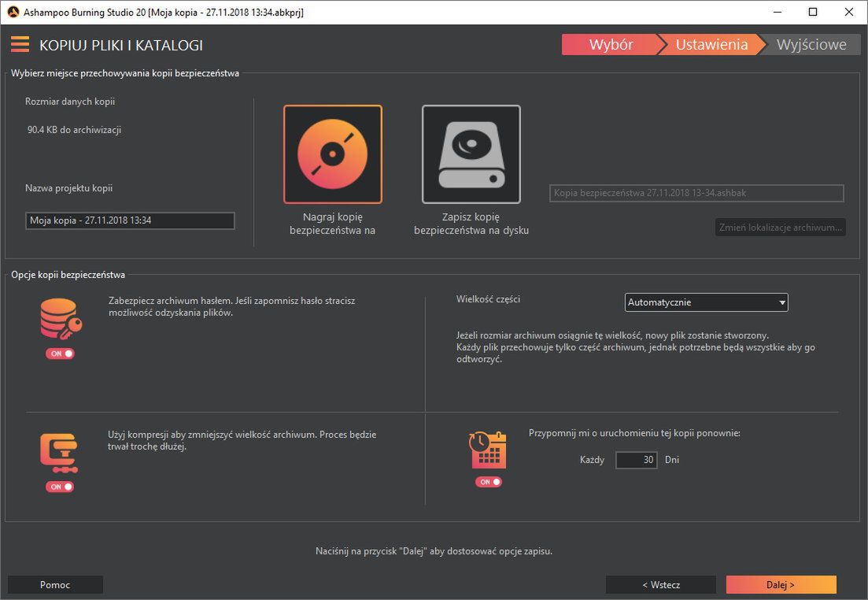Click the Naciśnij na przycisk Dalej hint
The image size is (868, 600).
point(434,551)
